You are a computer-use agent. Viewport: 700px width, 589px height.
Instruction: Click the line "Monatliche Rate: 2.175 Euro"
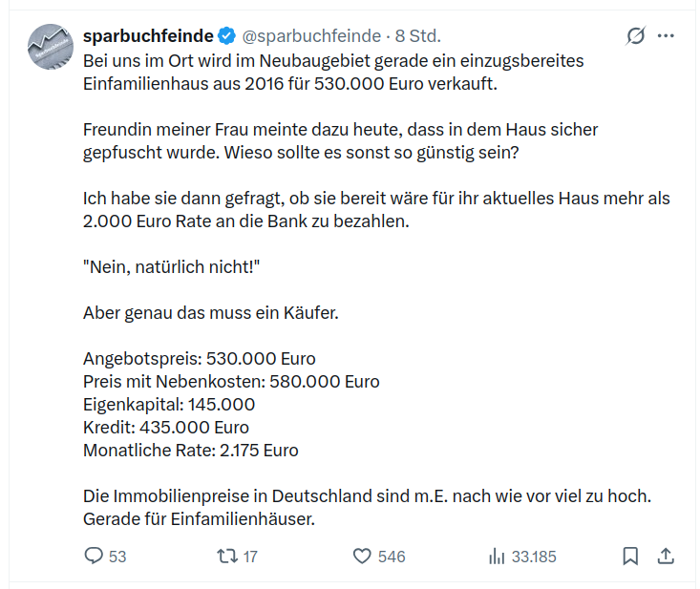191,451
